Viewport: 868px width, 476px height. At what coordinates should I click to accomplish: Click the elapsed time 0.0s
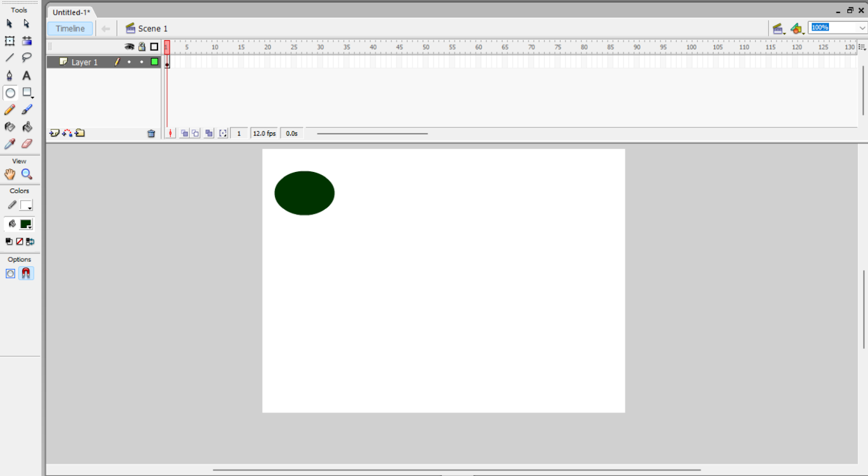[x=292, y=134]
